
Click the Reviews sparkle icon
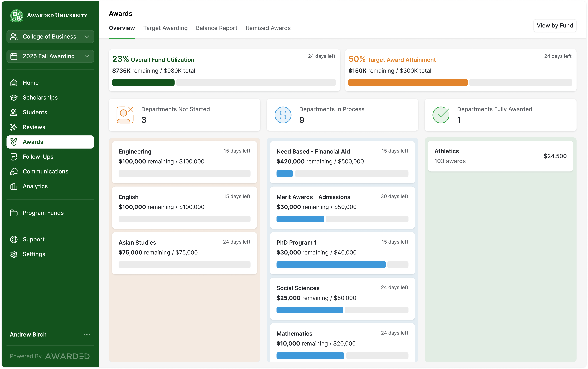pyautogui.click(x=14, y=127)
